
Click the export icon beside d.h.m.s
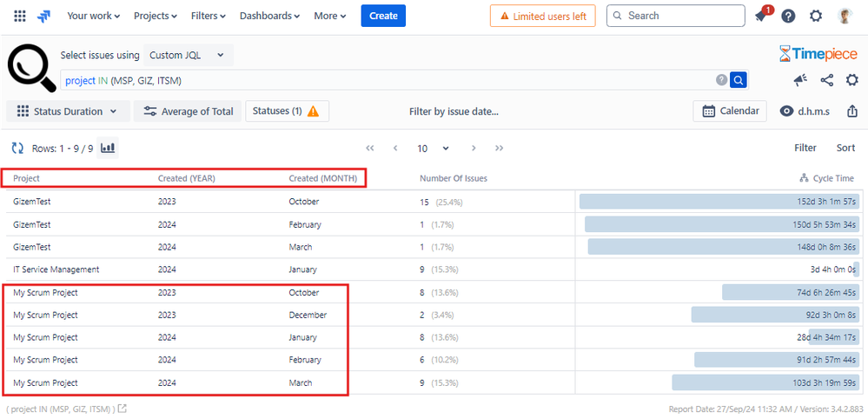852,111
